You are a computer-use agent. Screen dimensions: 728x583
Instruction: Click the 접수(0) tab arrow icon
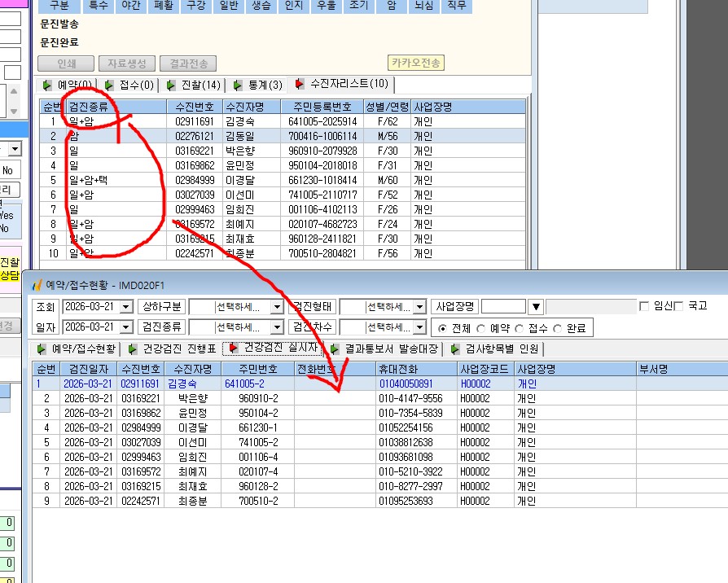coord(109,85)
